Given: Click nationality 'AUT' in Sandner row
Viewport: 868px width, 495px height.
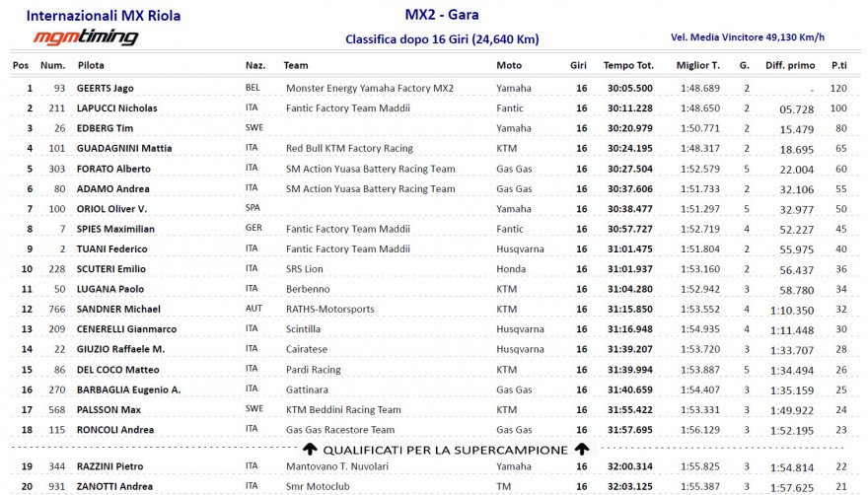Looking at the screenshot, I should pyautogui.click(x=253, y=309).
